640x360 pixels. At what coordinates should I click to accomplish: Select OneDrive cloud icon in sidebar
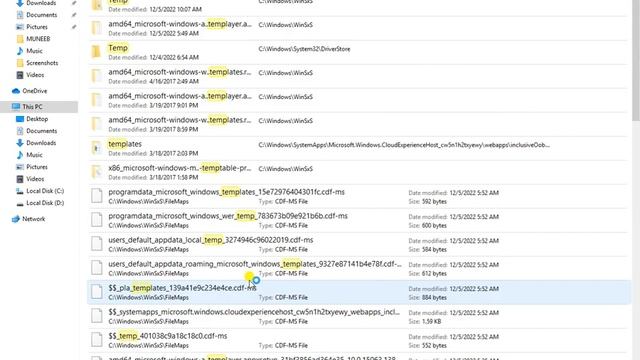point(16,91)
